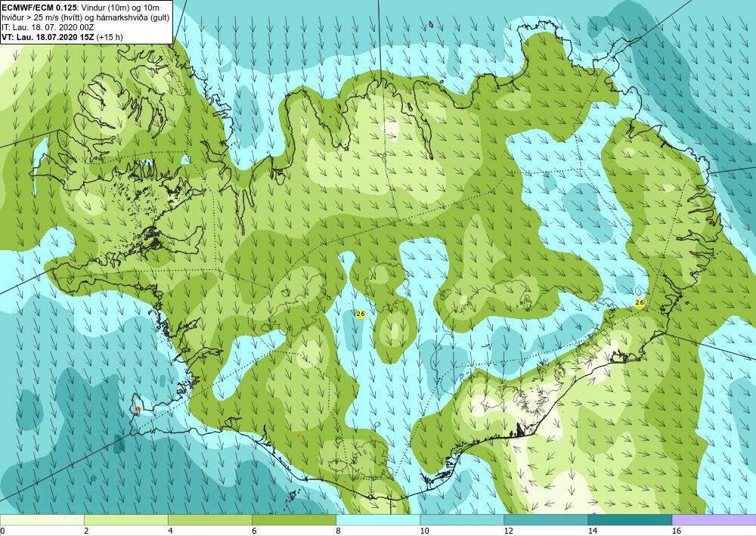This screenshot has width=756, height=536.
Task: Click the legend scale label '14'
Action: pos(592,531)
